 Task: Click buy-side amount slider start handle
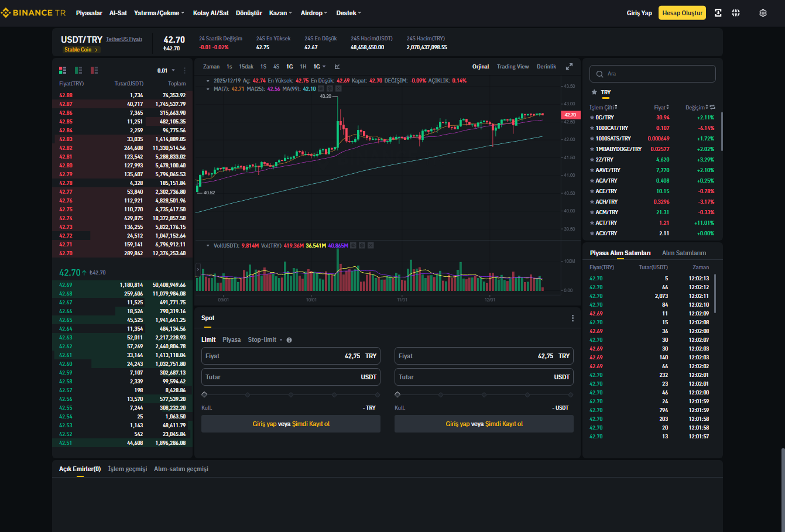(x=204, y=395)
